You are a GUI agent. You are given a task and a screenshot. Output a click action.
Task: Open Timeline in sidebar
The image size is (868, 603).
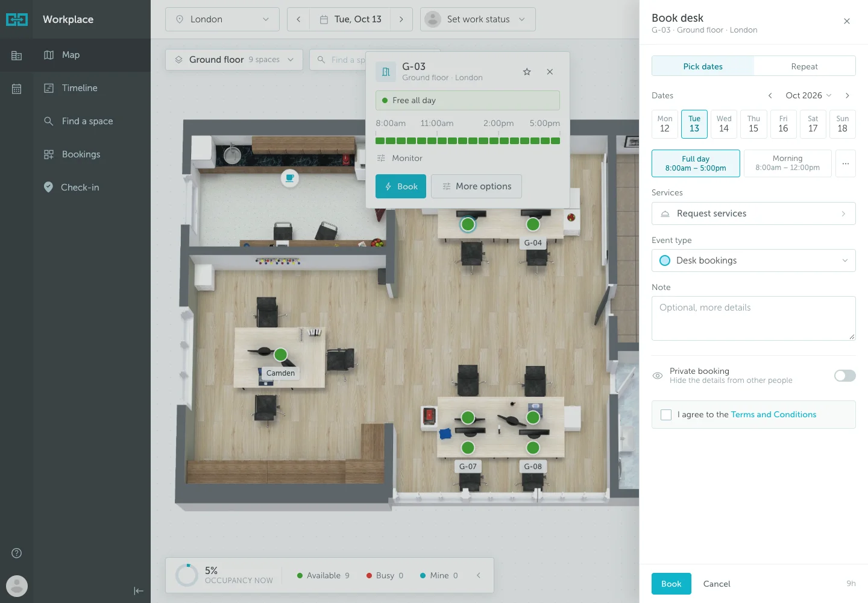[x=92, y=88]
